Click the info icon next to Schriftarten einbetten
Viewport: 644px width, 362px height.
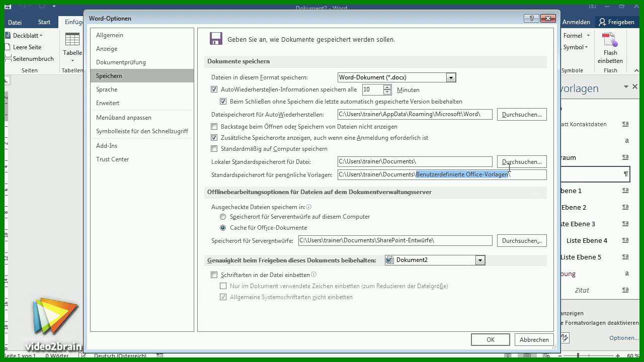314,275
